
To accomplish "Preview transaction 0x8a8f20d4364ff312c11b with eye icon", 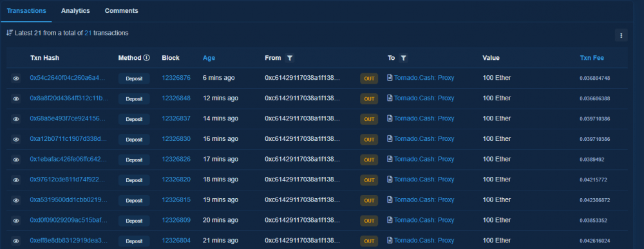I will (x=16, y=99).
